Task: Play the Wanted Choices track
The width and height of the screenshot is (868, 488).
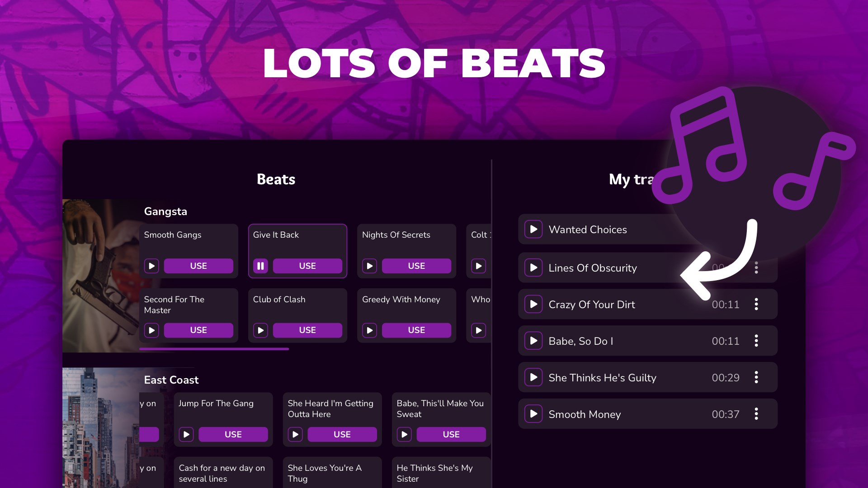Action: pyautogui.click(x=533, y=229)
